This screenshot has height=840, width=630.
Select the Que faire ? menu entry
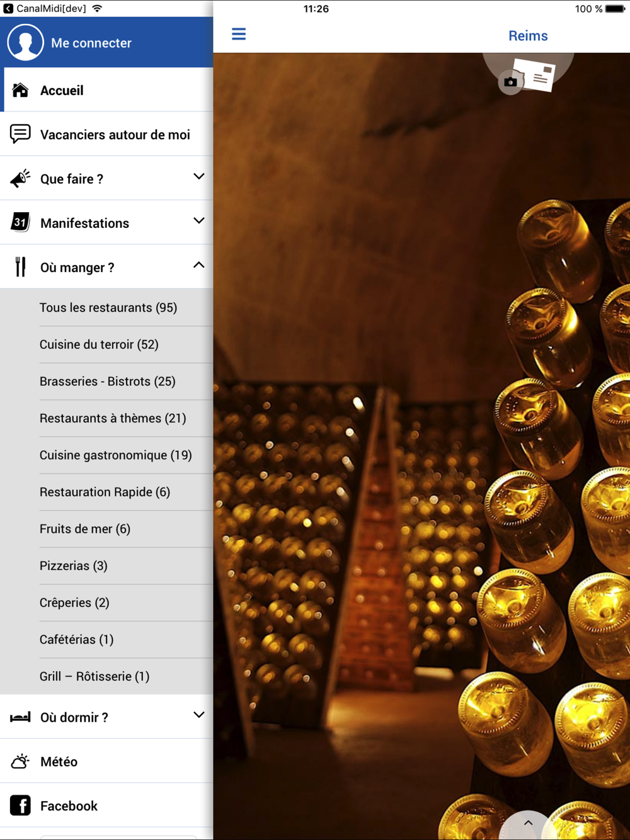106,179
